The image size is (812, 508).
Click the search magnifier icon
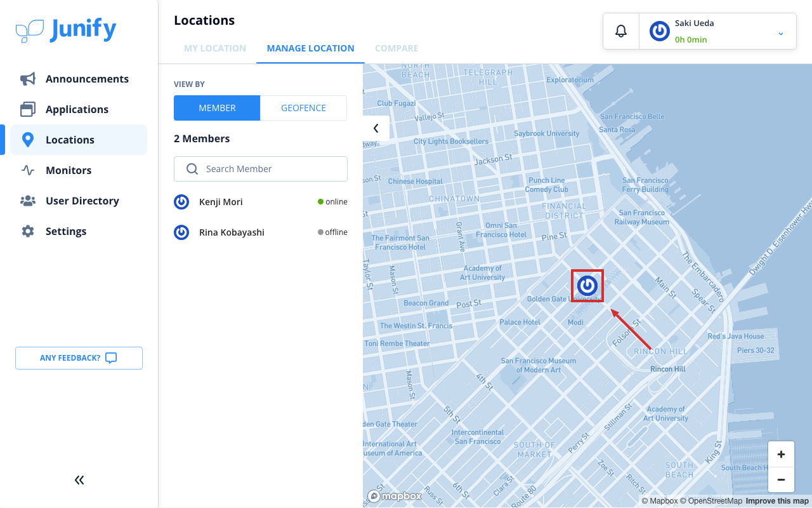pyautogui.click(x=192, y=169)
